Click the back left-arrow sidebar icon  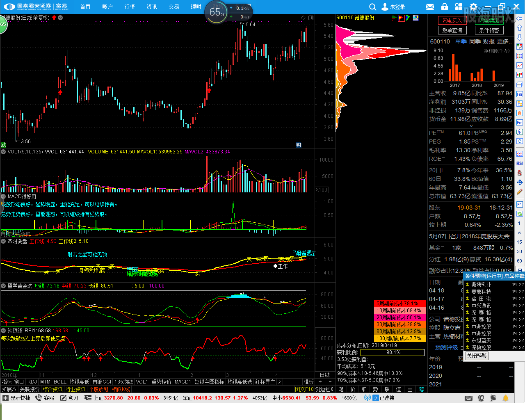(519, 18)
